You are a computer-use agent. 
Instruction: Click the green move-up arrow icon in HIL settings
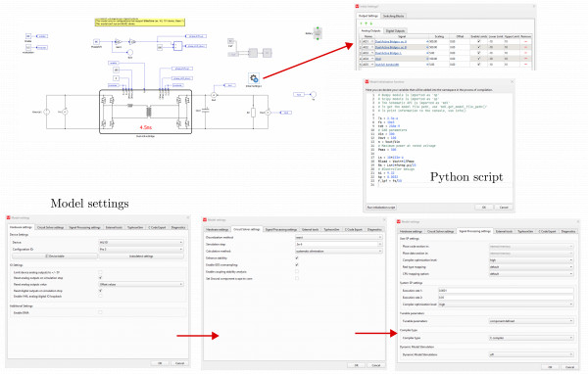[367, 23]
